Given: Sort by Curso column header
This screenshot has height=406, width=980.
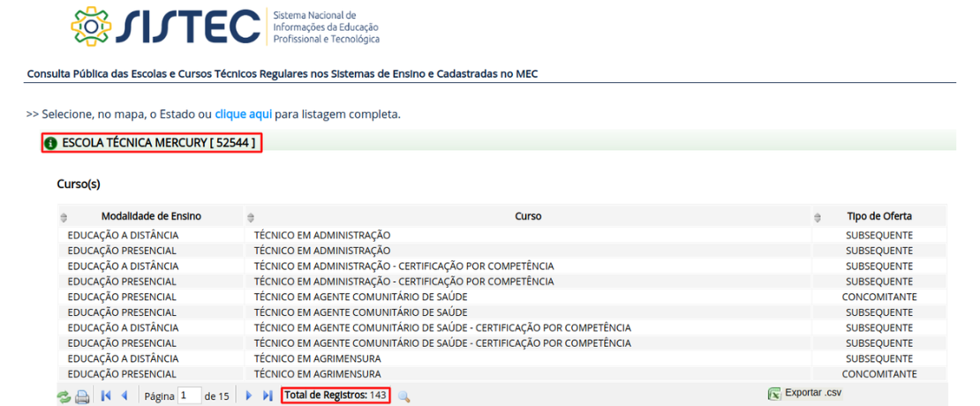Looking at the screenshot, I should [528, 216].
